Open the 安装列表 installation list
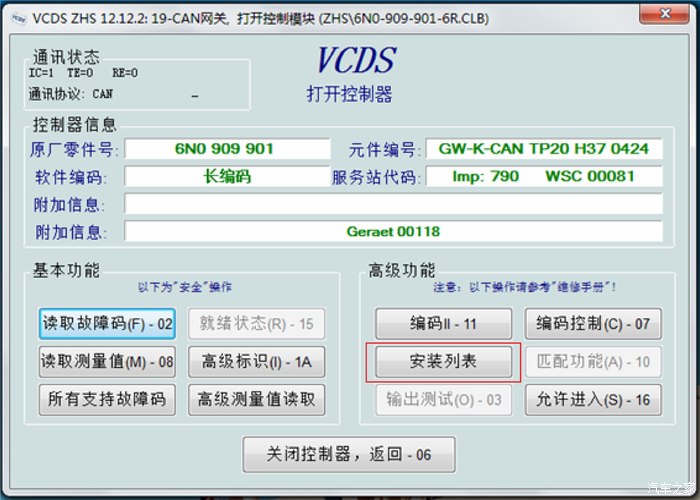Viewport: 700px width, 500px height. [443, 362]
